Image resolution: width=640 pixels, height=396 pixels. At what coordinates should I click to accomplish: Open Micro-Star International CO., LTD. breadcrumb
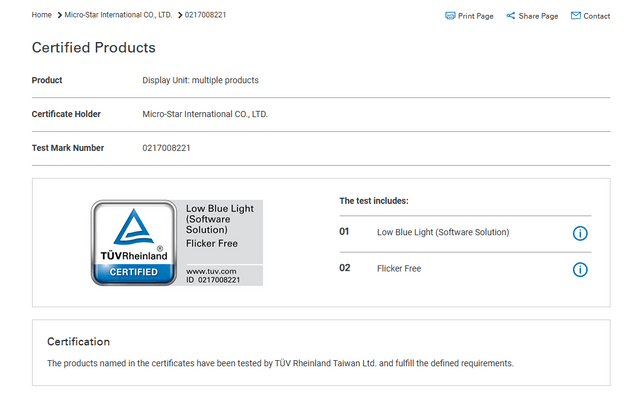118,15
